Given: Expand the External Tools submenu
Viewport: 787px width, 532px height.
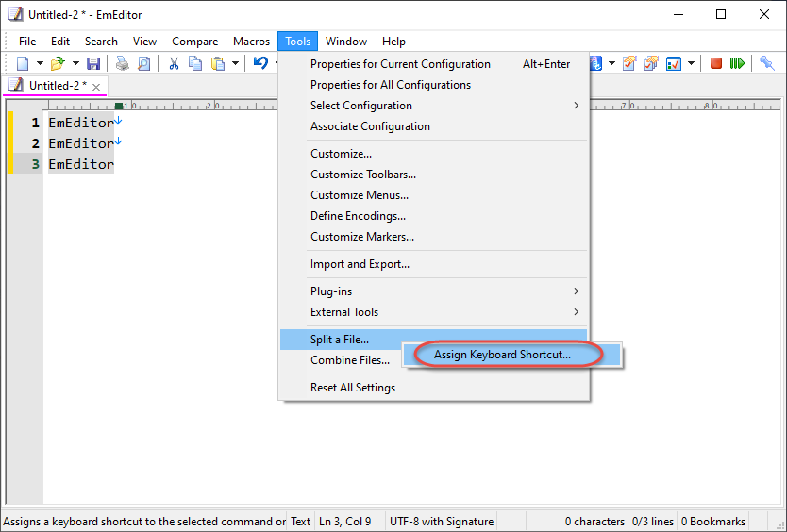Looking at the screenshot, I should [434, 312].
